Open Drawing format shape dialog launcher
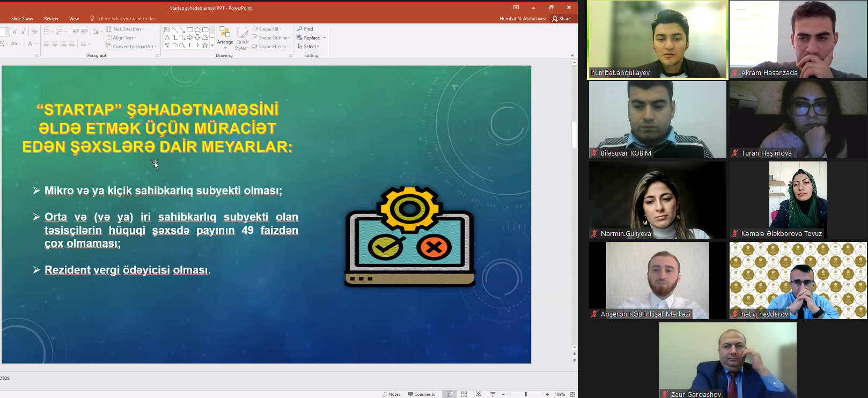The height and width of the screenshot is (398, 868). [291, 55]
